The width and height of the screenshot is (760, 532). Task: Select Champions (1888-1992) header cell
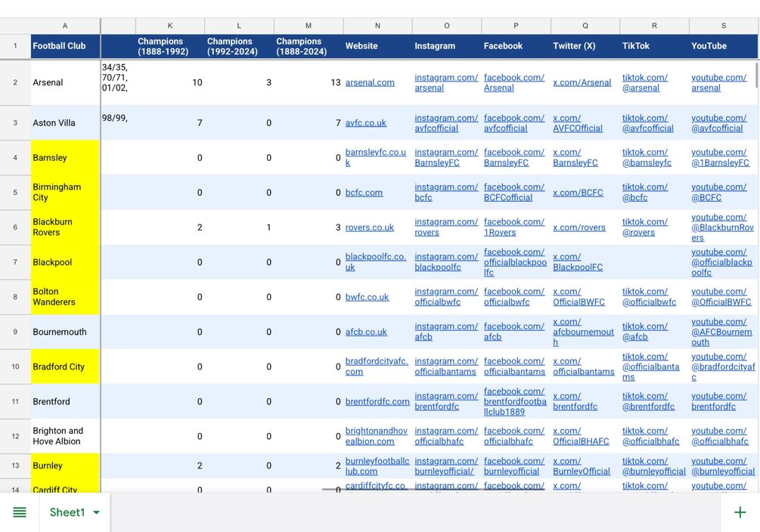pyautogui.click(x=170, y=47)
